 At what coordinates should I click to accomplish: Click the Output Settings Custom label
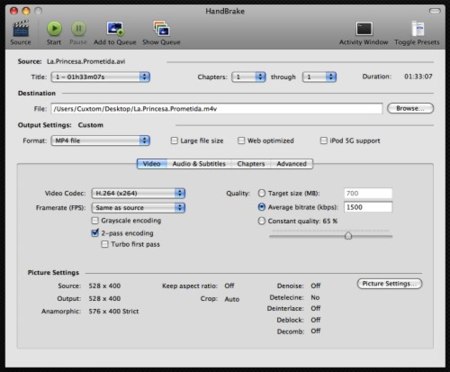(x=91, y=125)
